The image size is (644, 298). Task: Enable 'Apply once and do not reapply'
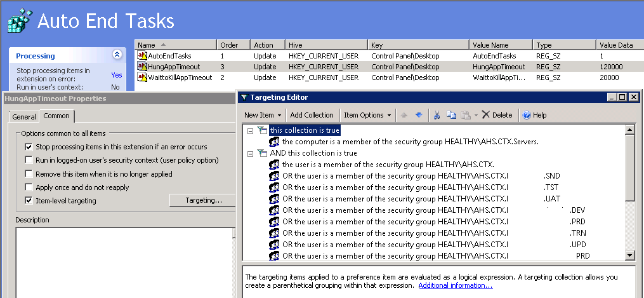point(29,187)
